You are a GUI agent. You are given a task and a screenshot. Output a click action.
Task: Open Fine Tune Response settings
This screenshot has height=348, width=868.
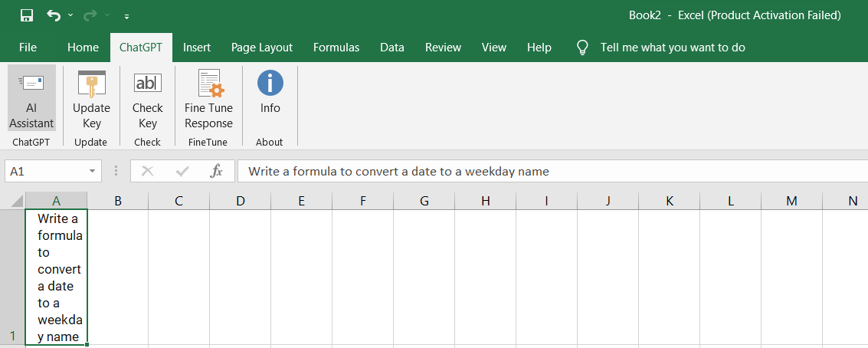click(x=208, y=98)
